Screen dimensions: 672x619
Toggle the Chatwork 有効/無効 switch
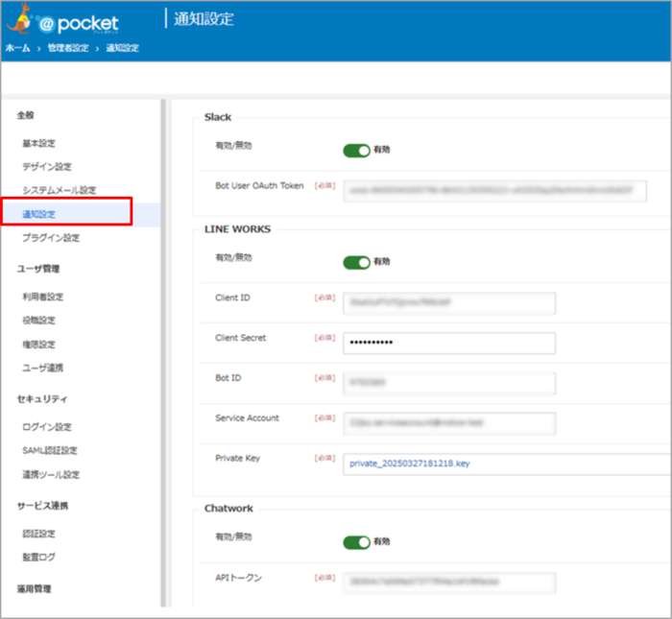(356, 542)
